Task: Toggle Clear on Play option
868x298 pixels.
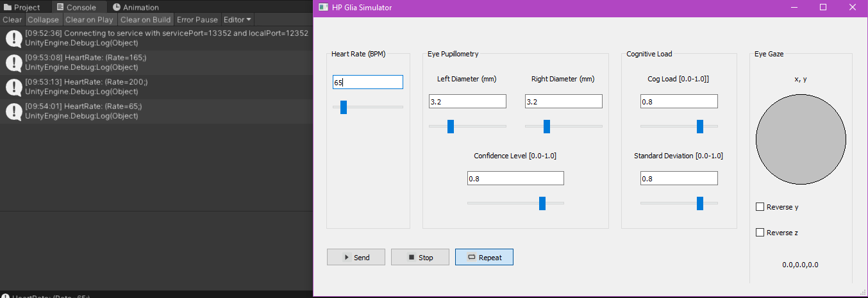Action: tap(89, 20)
